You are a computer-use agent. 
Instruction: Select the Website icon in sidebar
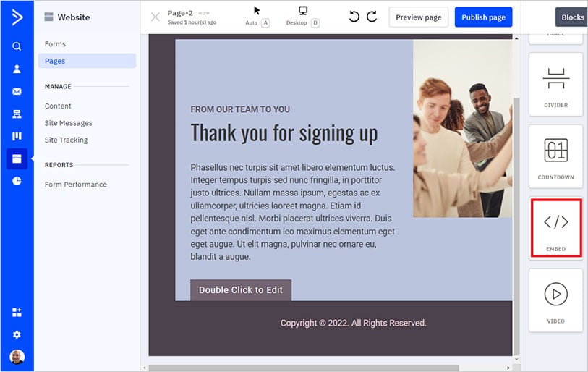coord(17,158)
